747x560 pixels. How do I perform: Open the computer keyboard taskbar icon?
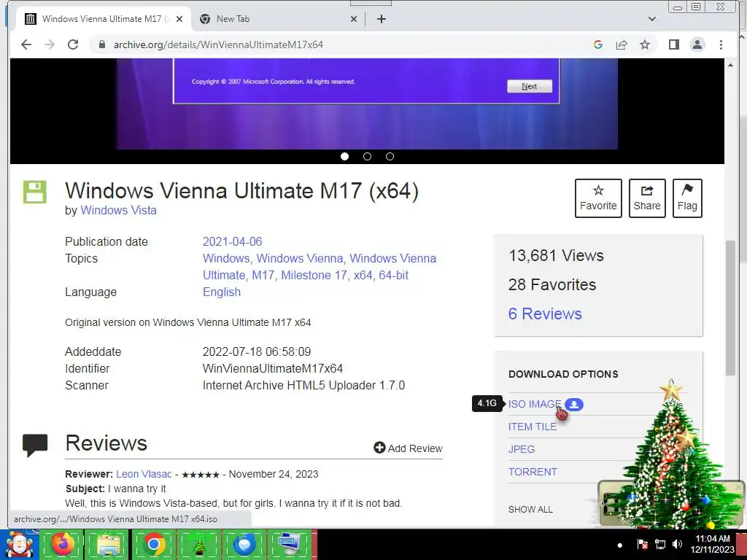[289, 545]
